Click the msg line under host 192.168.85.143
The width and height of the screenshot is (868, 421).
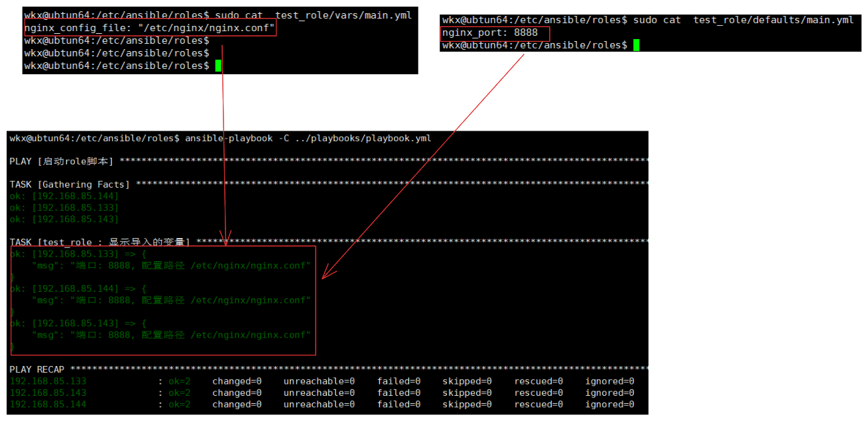click(171, 335)
